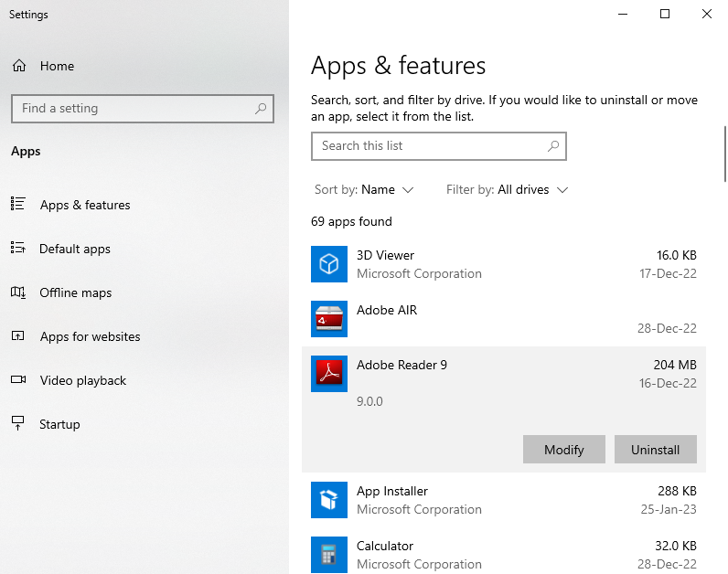The height and width of the screenshot is (574, 728).
Task: Click the Apps section heading in sidebar
Action: tap(26, 152)
